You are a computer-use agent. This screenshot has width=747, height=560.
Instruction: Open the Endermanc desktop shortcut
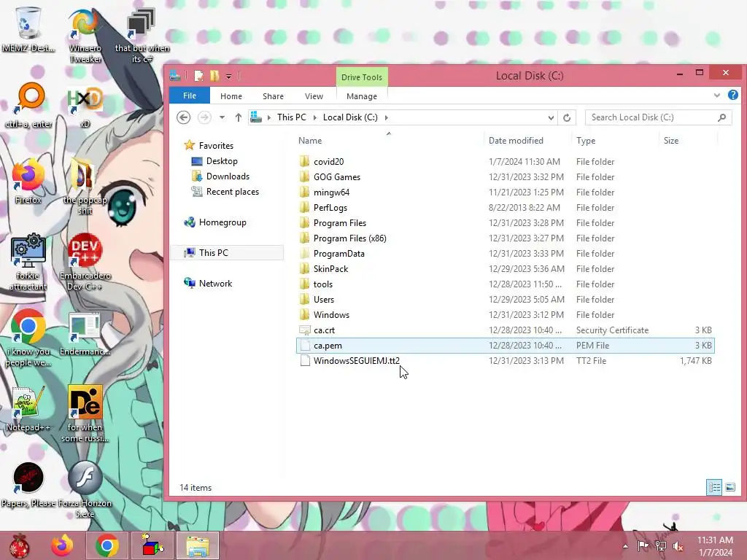pos(85,334)
